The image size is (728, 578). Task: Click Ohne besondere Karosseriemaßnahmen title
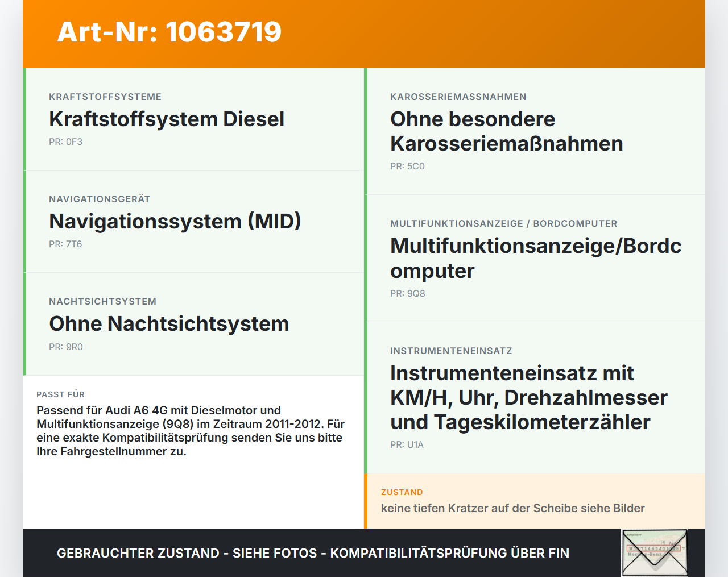click(507, 131)
